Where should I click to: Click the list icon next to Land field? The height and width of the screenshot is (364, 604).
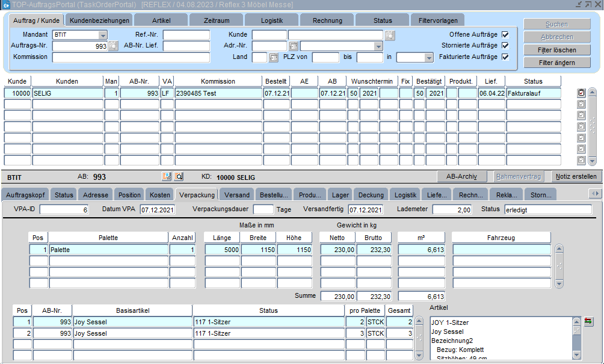point(273,58)
